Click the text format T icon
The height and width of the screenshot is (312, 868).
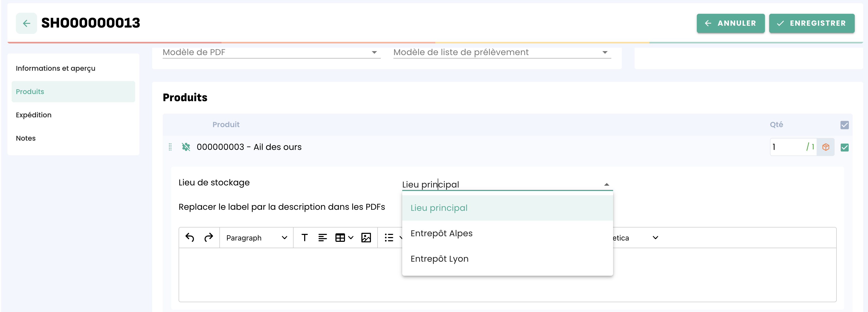point(304,238)
